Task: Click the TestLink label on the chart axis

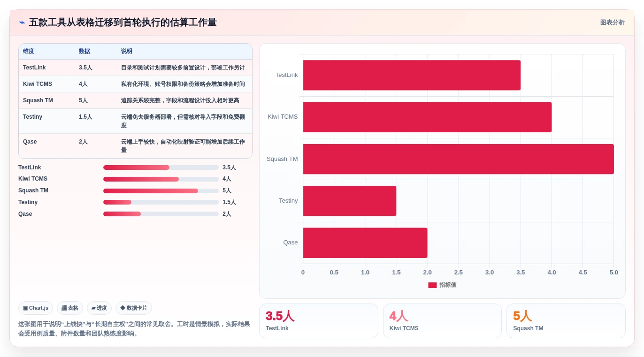Action: [x=286, y=75]
